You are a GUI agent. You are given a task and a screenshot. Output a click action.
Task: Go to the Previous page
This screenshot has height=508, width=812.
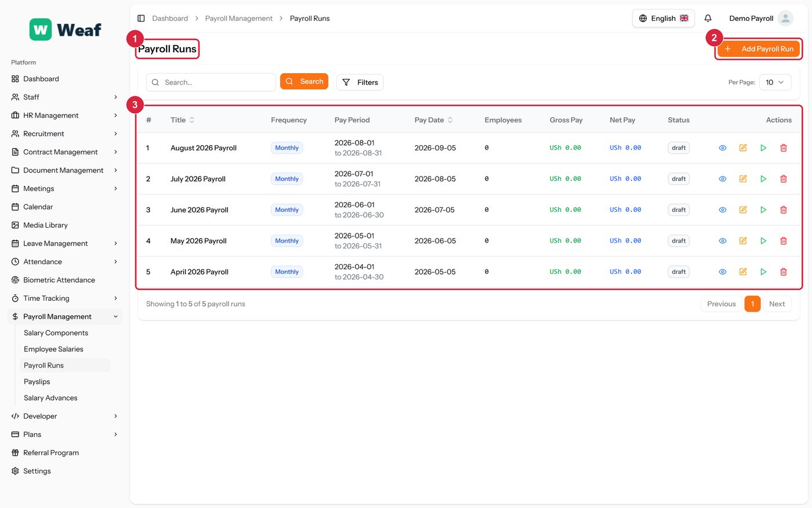pyautogui.click(x=721, y=304)
